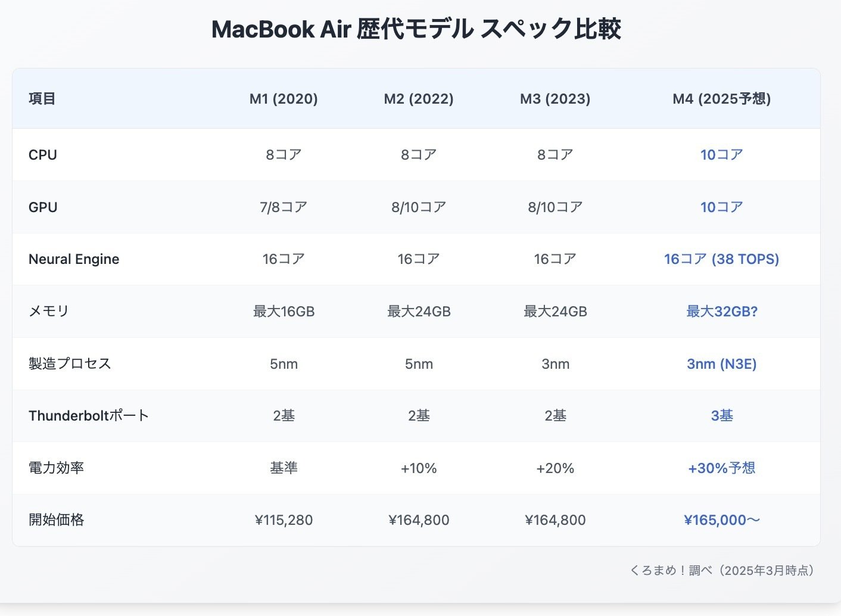The width and height of the screenshot is (841, 616).
Task: Select the M4 (2025予想) column header
Action: [x=721, y=98]
